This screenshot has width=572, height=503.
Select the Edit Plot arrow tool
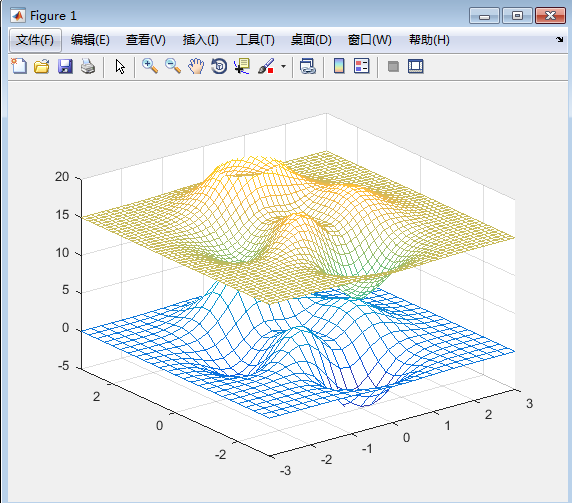pos(120,67)
